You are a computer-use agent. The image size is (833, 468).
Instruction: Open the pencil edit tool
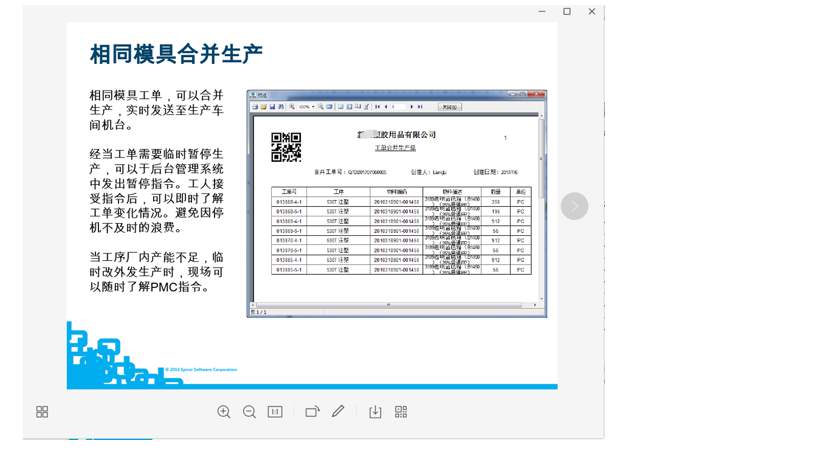point(338,412)
